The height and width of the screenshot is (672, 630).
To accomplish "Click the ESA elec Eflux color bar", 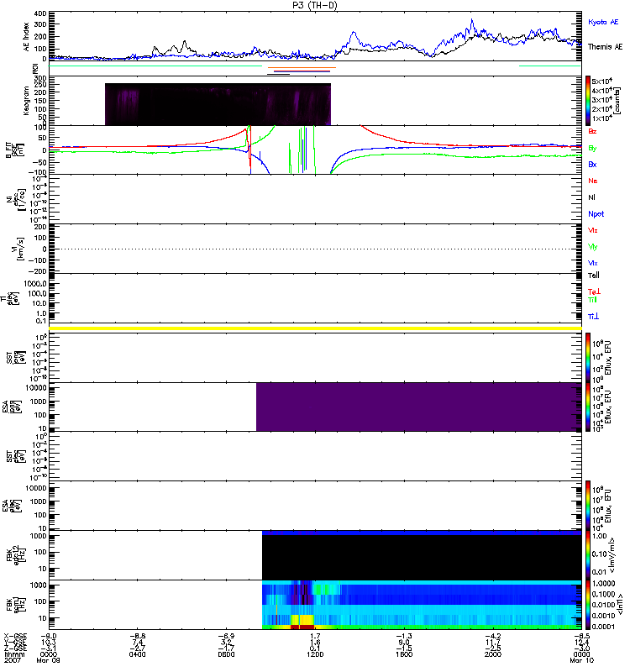I will point(588,506).
